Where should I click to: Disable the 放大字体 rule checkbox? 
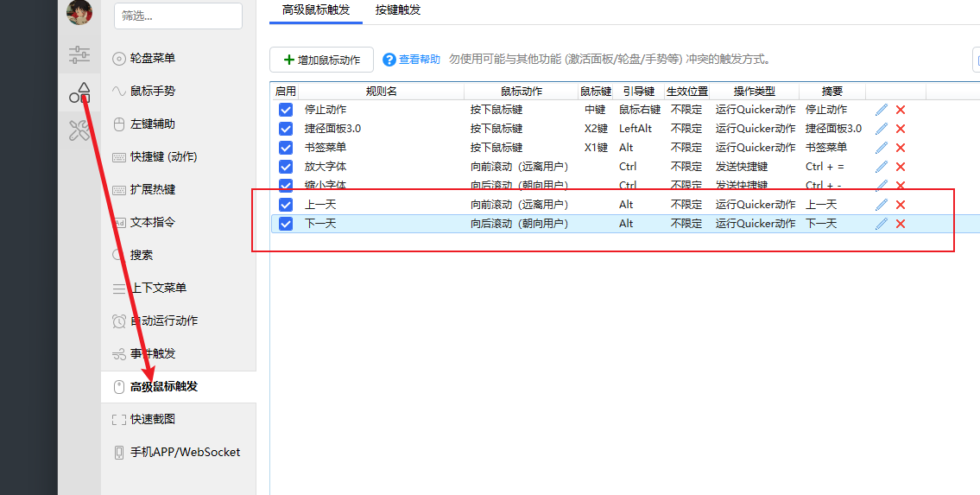(x=286, y=167)
